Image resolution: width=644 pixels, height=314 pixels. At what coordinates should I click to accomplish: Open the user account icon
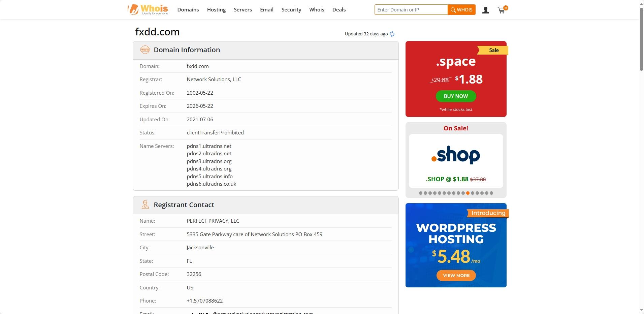click(x=486, y=10)
